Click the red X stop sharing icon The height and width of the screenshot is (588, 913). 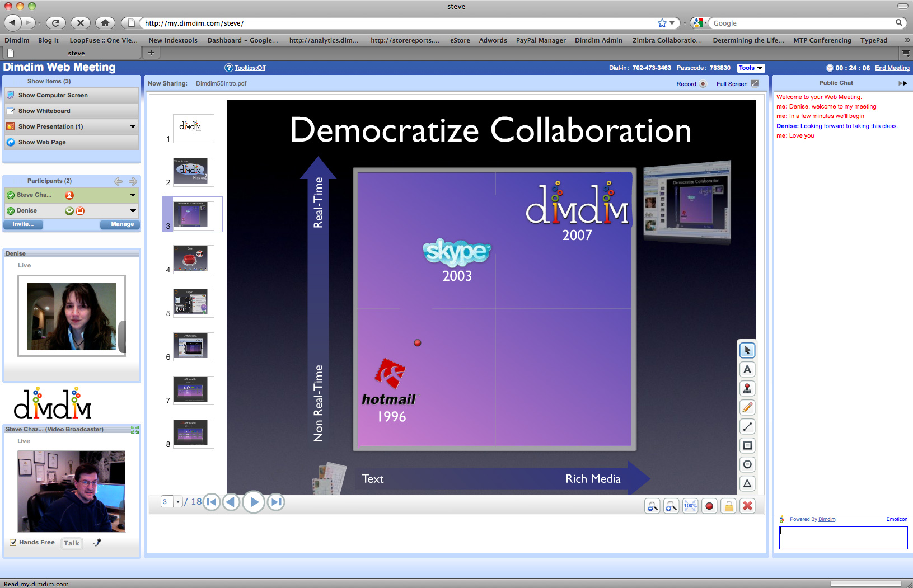click(x=747, y=506)
